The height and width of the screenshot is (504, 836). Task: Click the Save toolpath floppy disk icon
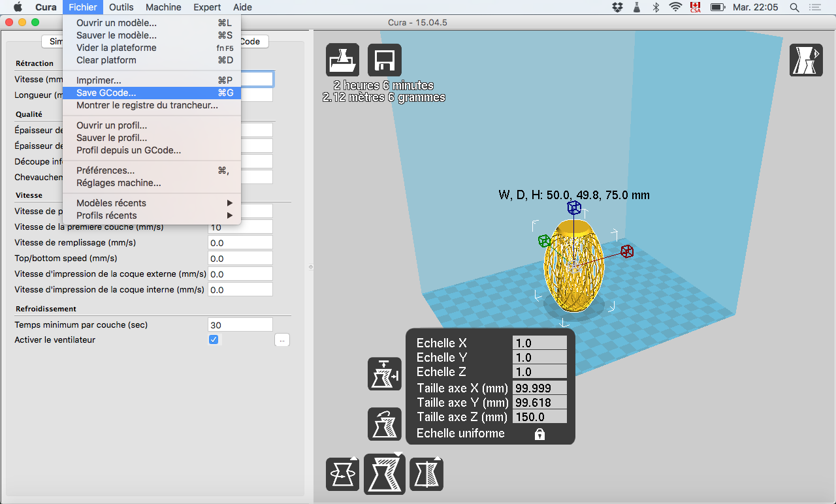pos(385,60)
